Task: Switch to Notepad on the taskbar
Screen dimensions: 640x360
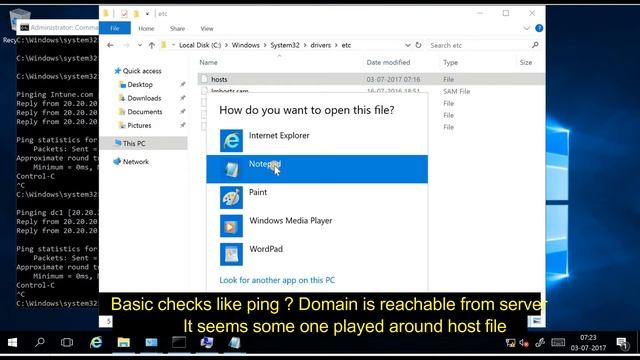Action: click(x=234, y=342)
